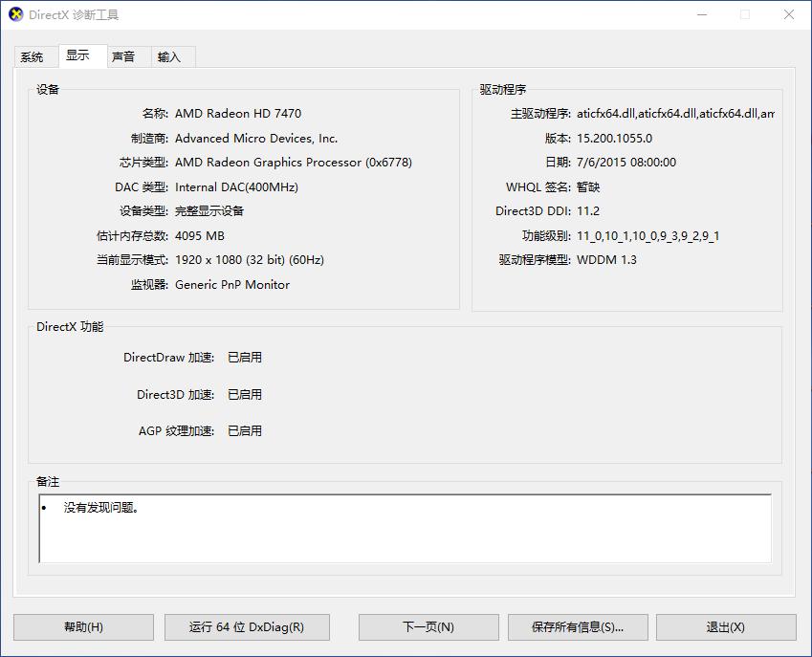
Task: Click WHQL signature value 暂缺
Action: click(x=588, y=186)
